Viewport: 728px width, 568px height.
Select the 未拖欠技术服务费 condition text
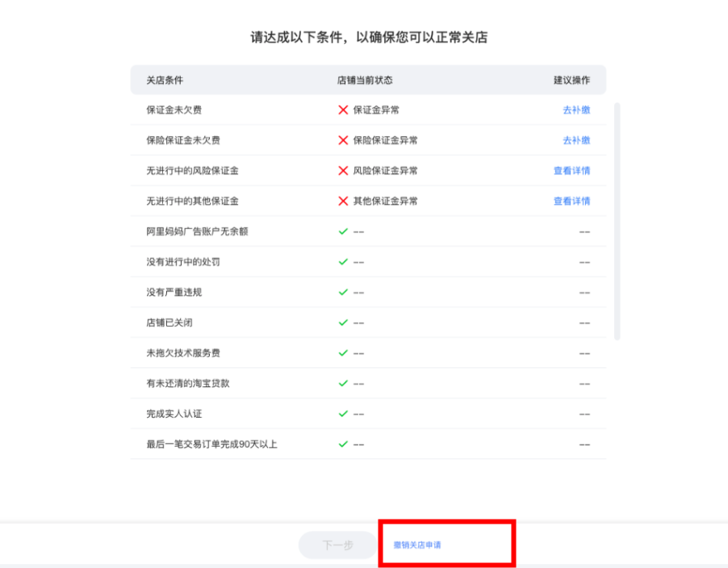click(183, 353)
